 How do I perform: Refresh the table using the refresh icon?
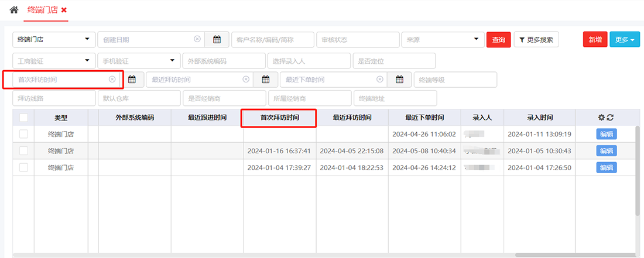point(610,118)
